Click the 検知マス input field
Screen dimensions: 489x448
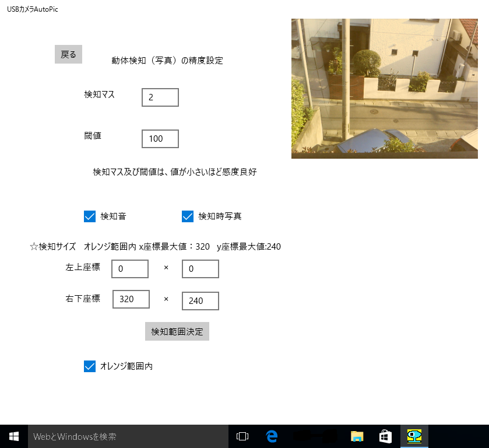[160, 97]
